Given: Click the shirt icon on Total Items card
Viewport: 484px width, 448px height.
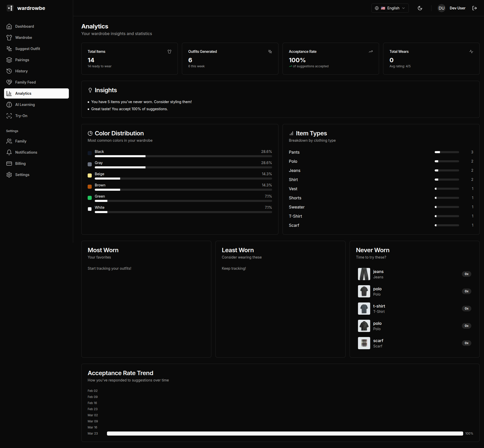Looking at the screenshot, I should [x=169, y=52].
